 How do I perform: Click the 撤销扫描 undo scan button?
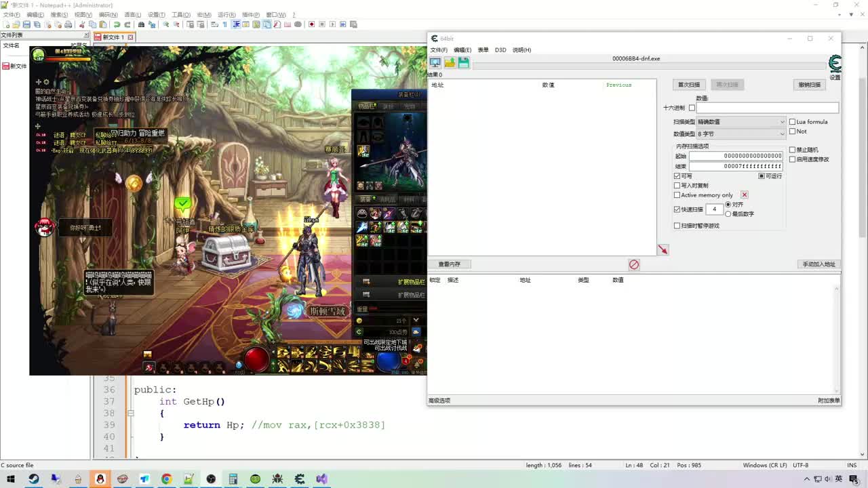[809, 85]
